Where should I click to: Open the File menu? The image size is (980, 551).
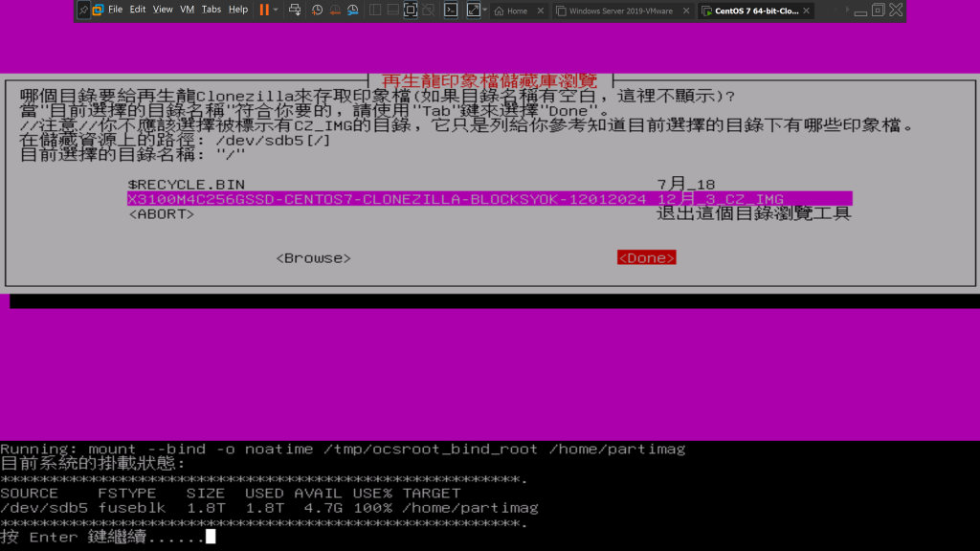115,10
